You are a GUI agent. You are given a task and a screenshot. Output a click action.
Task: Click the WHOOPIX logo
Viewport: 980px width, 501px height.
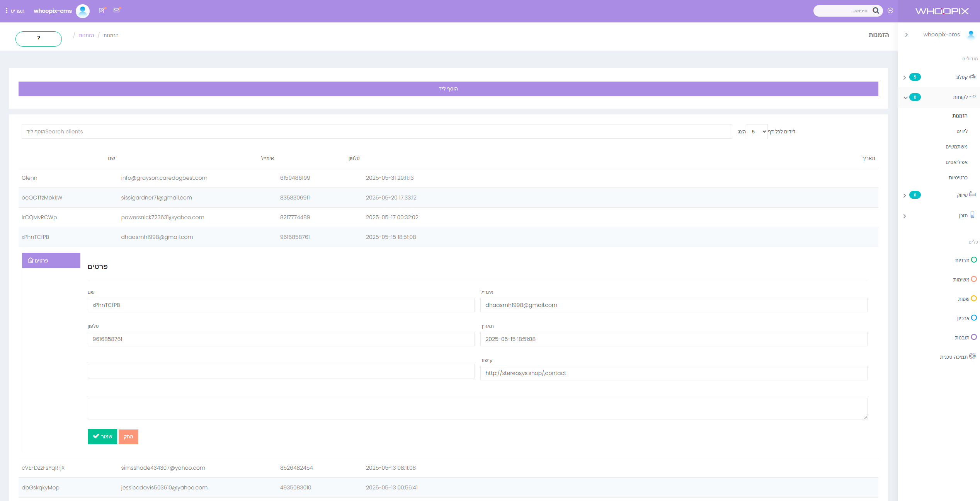coord(942,11)
